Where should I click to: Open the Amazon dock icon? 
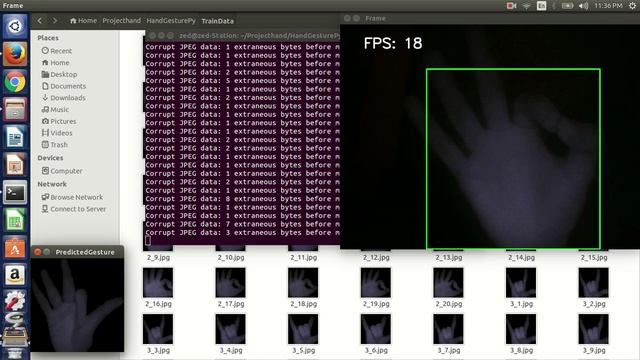(15, 276)
